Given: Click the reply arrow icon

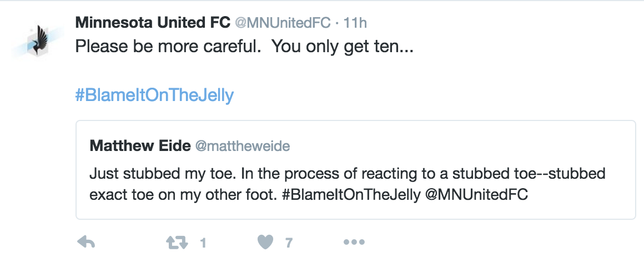Looking at the screenshot, I should coord(86,243).
